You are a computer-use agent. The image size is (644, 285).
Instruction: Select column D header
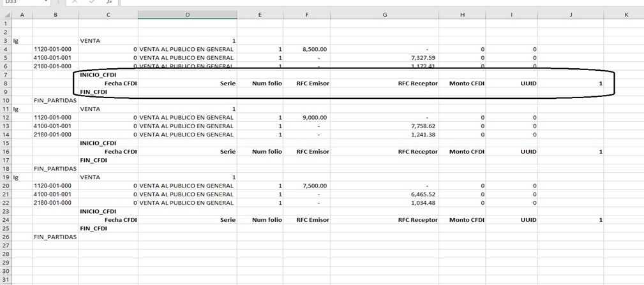click(188, 15)
